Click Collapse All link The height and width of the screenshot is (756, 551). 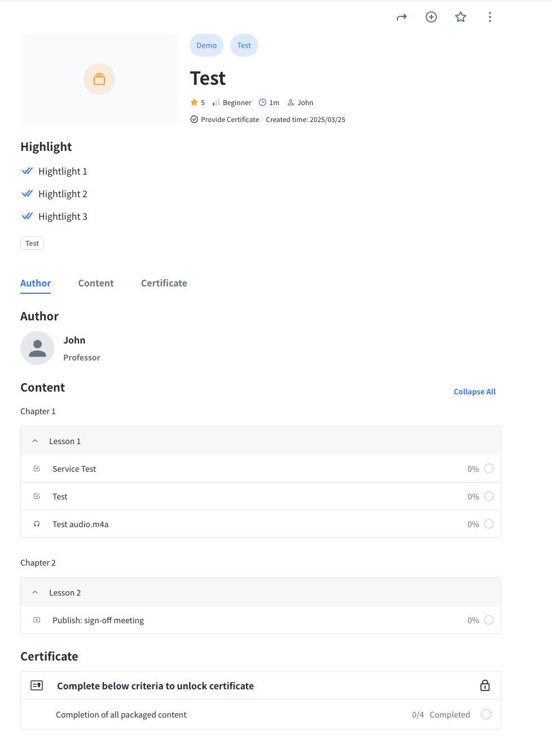tap(474, 392)
